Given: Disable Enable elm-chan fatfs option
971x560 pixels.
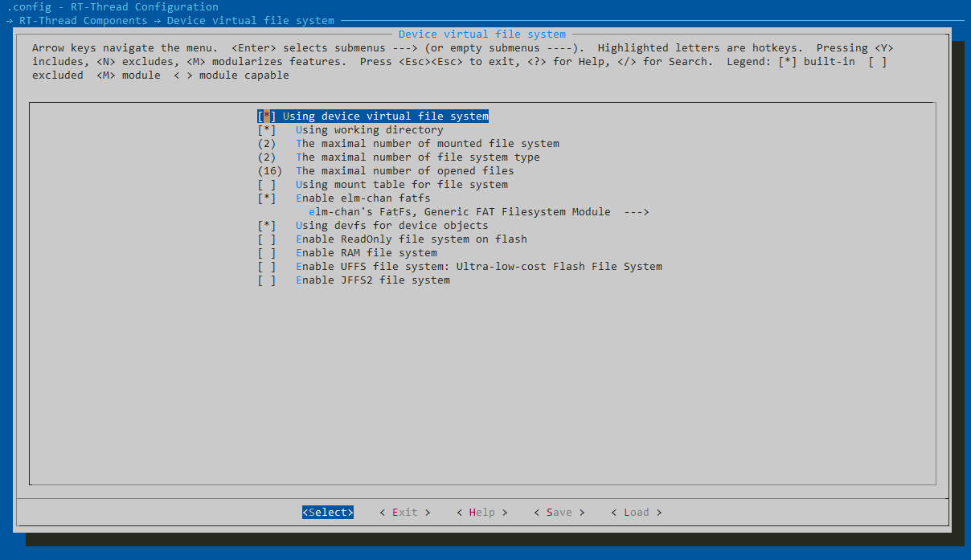Looking at the screenshot, I should tap(344, 198).
